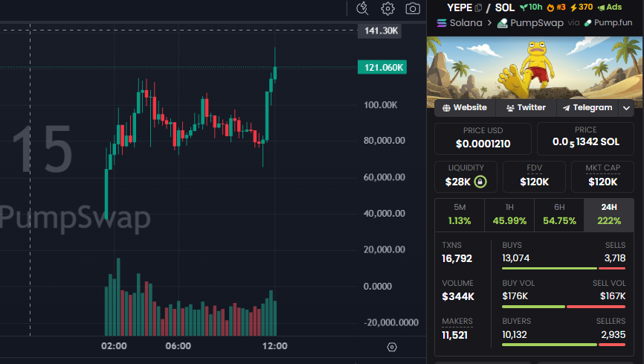This screenshot has height=364, width=644.
Task: Click the Pump.fun source link
Action: click(613, 23)
